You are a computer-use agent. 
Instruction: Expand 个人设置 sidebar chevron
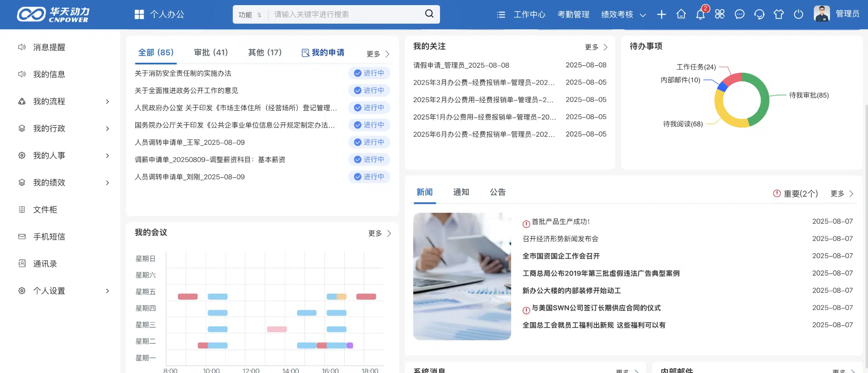click(x=108, y=291)
